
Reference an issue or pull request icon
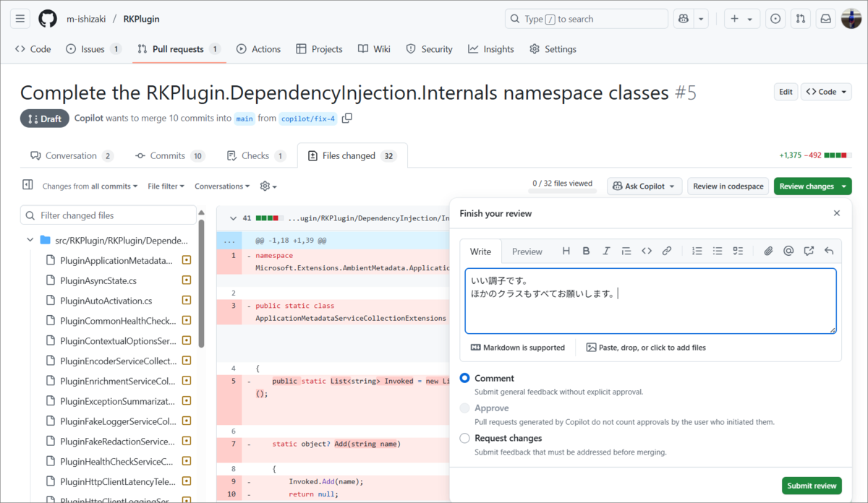[809, 251]
